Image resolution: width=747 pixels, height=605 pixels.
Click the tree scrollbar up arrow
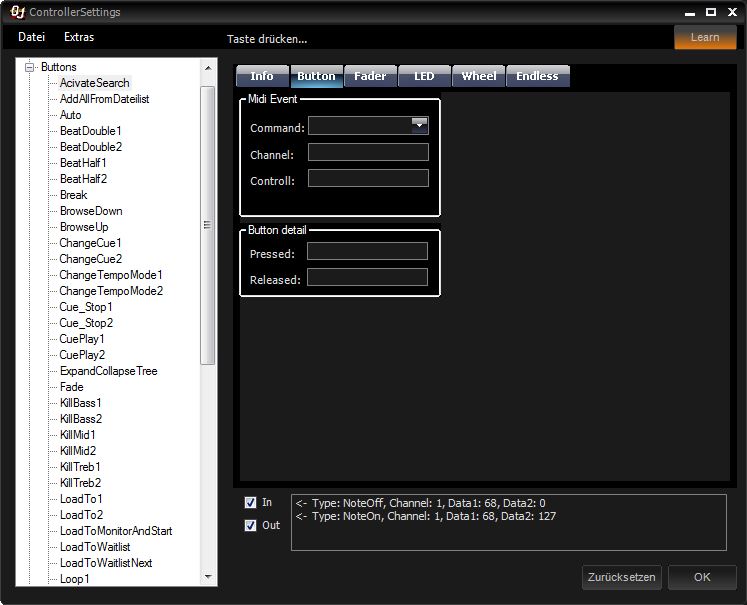pyautogui.click(x=208, y=68)
